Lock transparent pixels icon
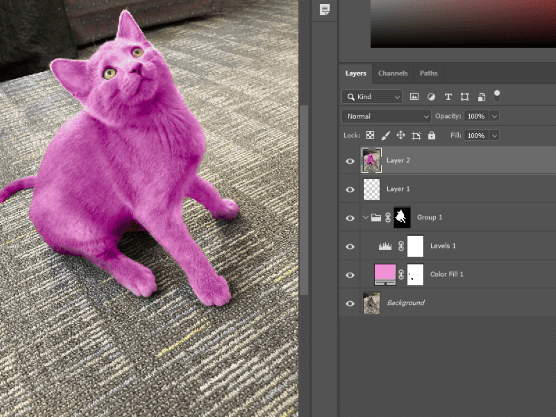The height and width of the screenshot is (417, 556). [x=370, y=135]
